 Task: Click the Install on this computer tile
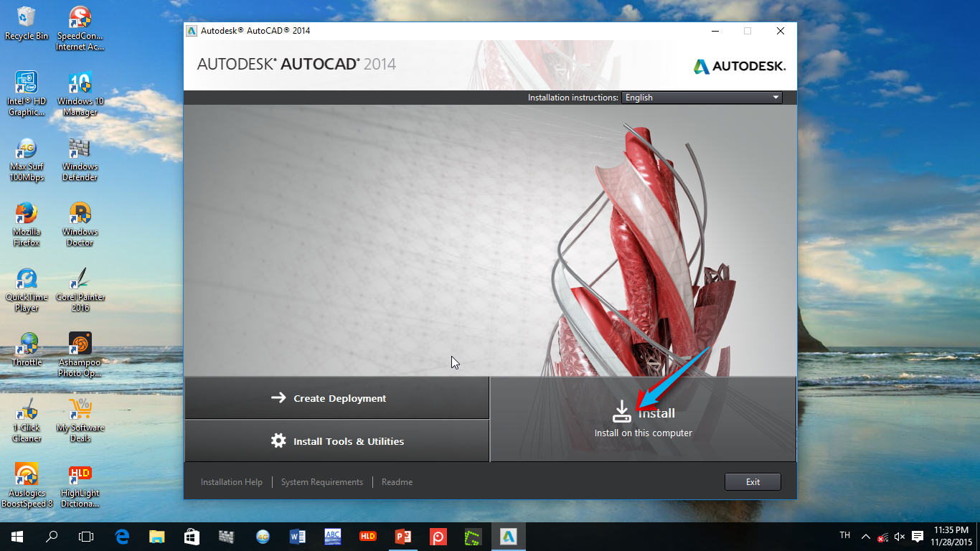pyautogui.click(x=643, y=420)
